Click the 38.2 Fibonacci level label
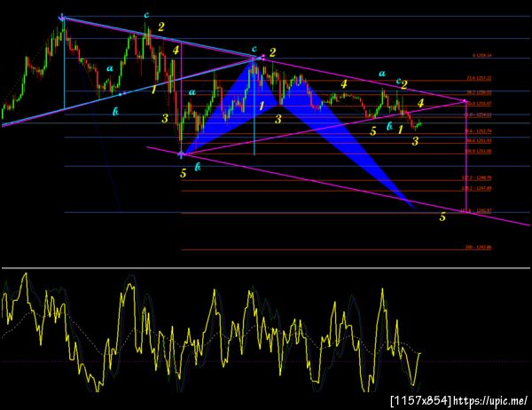The width and height of the screenshot is (532, 410). pos(479,92)
